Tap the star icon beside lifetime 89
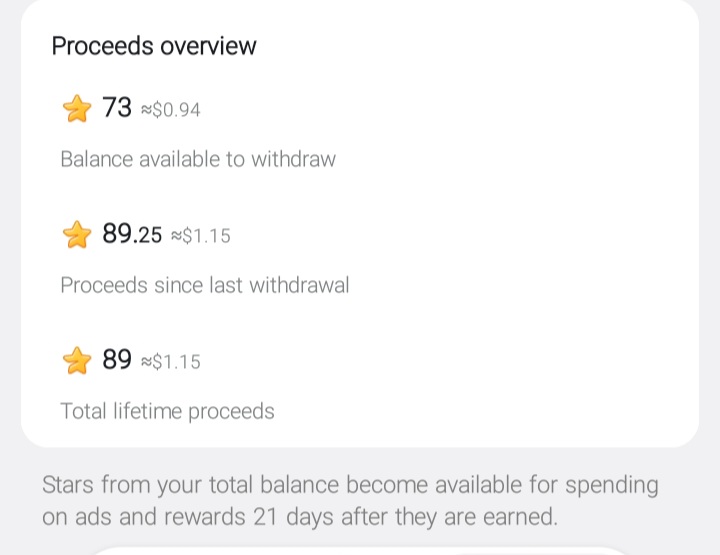Image resolution: width=720 pixels, height=555 pixels. click(x=77, y=360)
